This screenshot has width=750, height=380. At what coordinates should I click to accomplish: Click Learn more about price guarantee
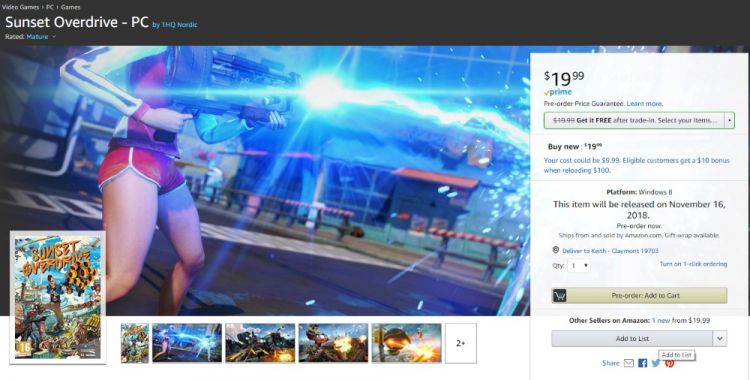coord(644,104)
